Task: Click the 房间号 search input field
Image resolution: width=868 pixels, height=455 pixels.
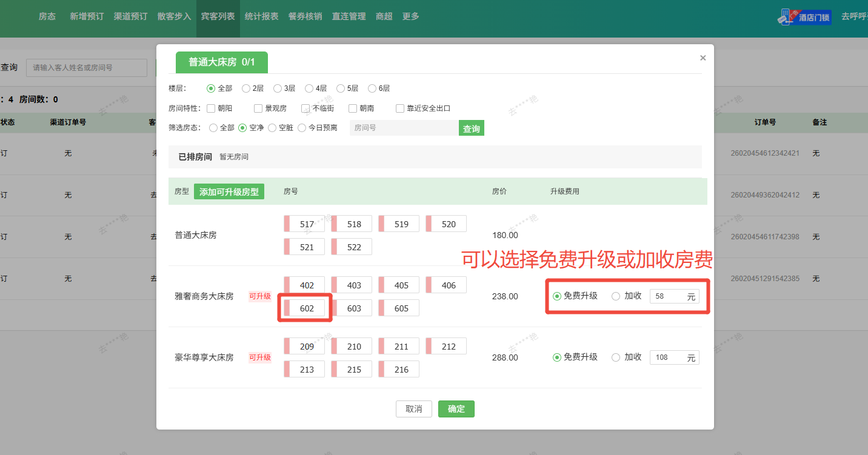Action: pos(404,128)
